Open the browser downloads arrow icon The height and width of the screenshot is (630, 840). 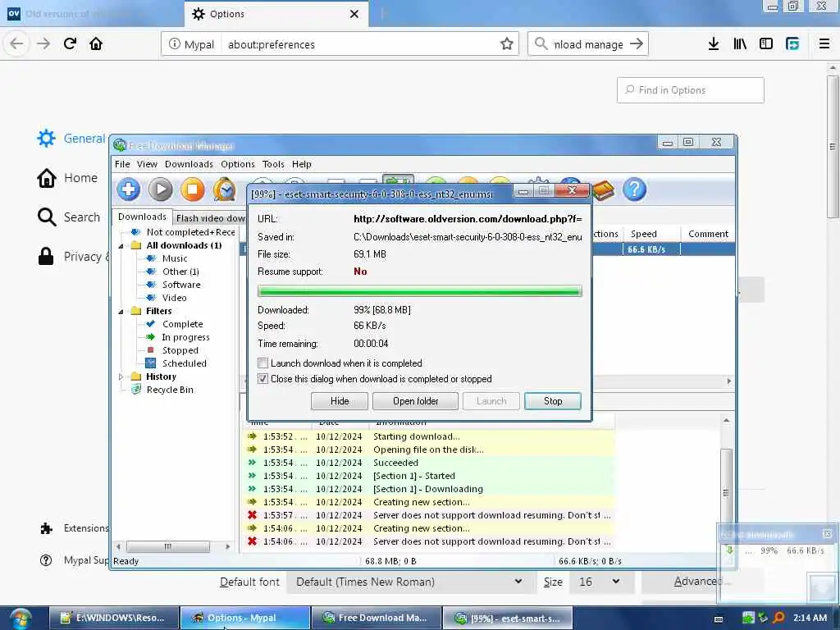coord(714,44)
